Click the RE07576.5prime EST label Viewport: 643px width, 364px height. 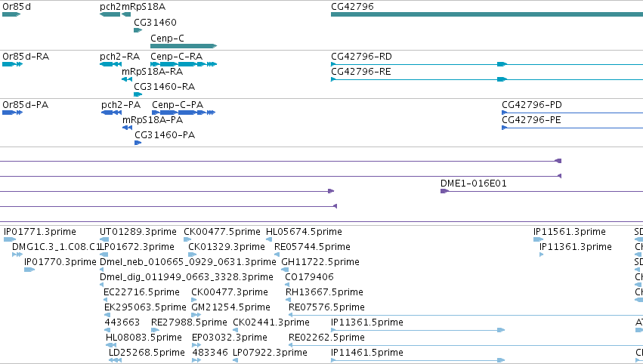(327, 308)
